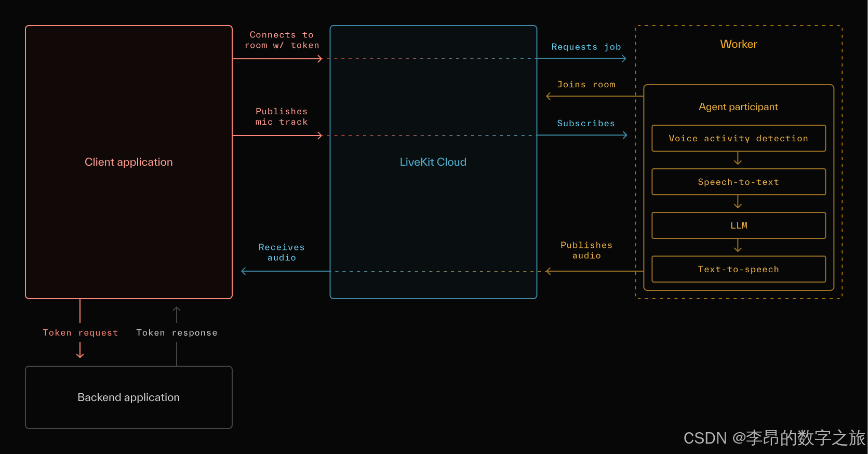Image resolution: width=868 pixels, height=454 pixels.
Task: Click the Requests job label
Action: pyautogui.click(x=586, y=47)
